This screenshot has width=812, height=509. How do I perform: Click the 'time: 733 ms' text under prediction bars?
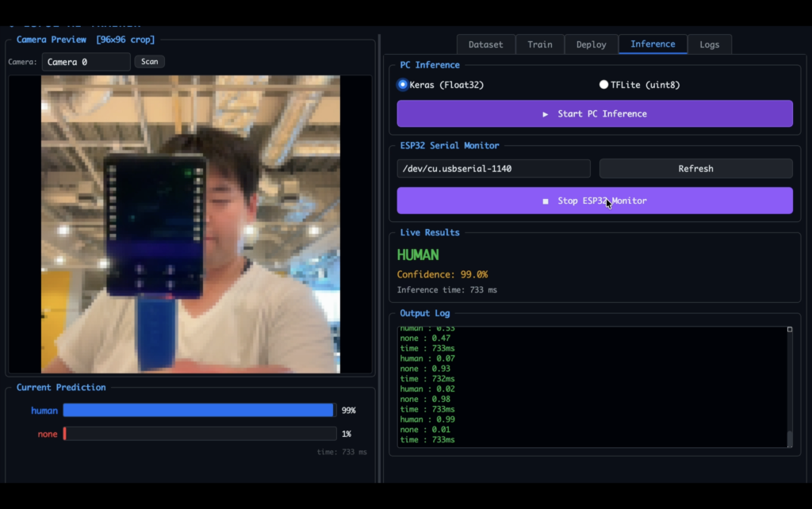click(x=342, y=452)
